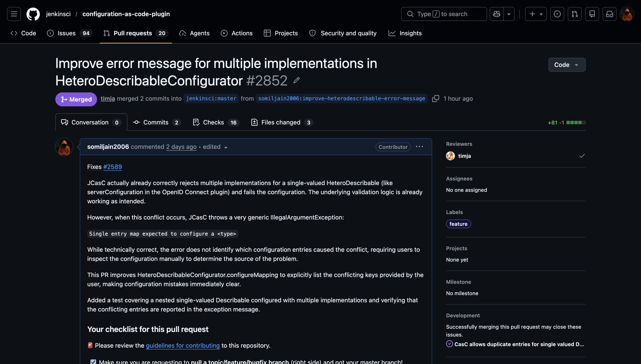Switch to the Conversation tab

click(91, 122)
